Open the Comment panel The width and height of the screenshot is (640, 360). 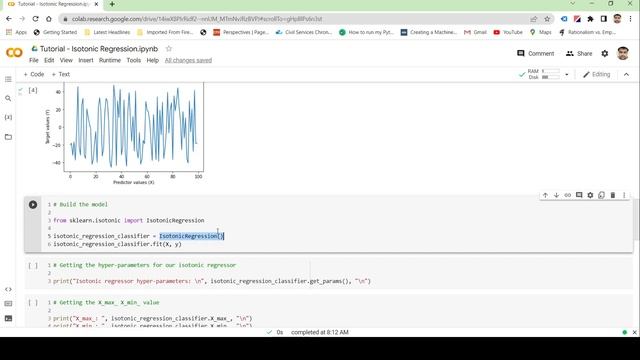[536, 53]
